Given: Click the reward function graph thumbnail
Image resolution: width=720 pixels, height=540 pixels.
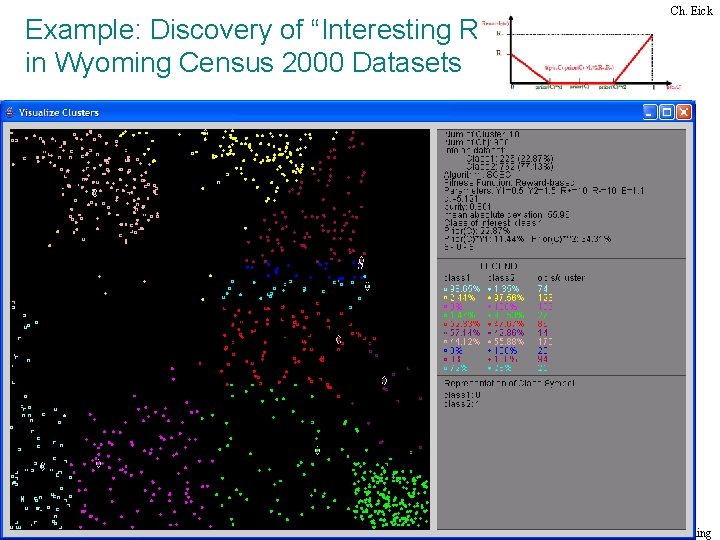Looking at the screenshot, I should point(581,53).
